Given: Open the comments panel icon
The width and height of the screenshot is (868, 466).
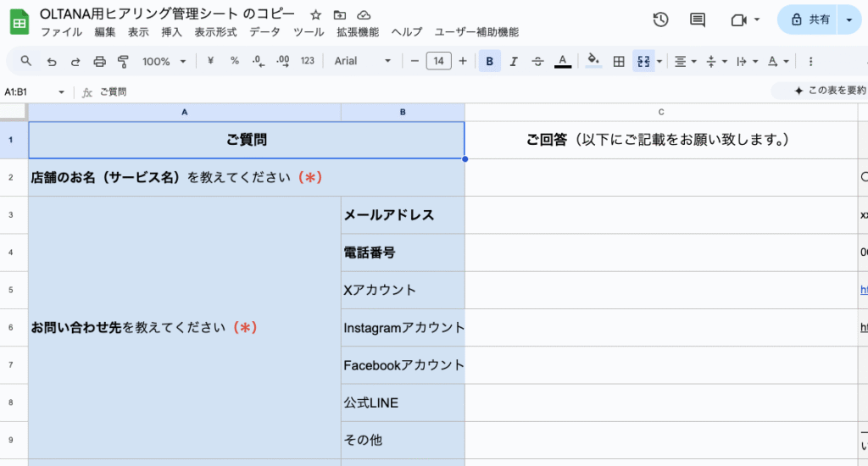Looking at the screenshot, I should (698, 19).
